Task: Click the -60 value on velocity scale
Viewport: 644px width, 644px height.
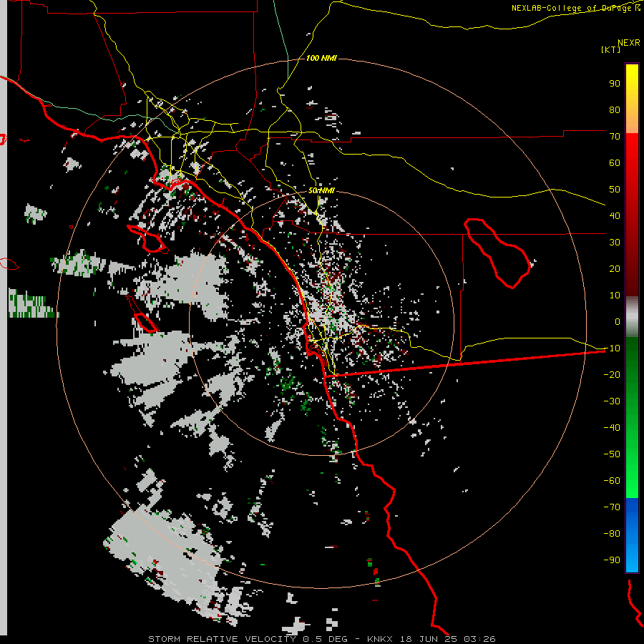Action: click(612, 481)
